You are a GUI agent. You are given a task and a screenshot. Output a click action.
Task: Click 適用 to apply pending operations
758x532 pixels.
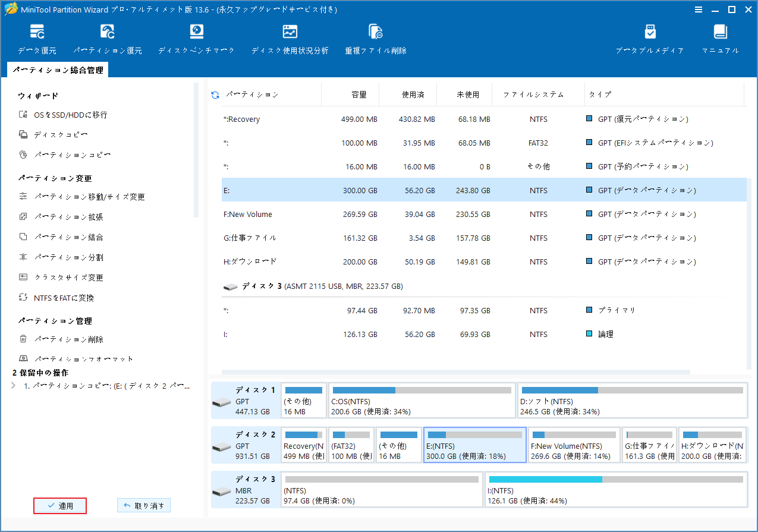coord(60,506)
